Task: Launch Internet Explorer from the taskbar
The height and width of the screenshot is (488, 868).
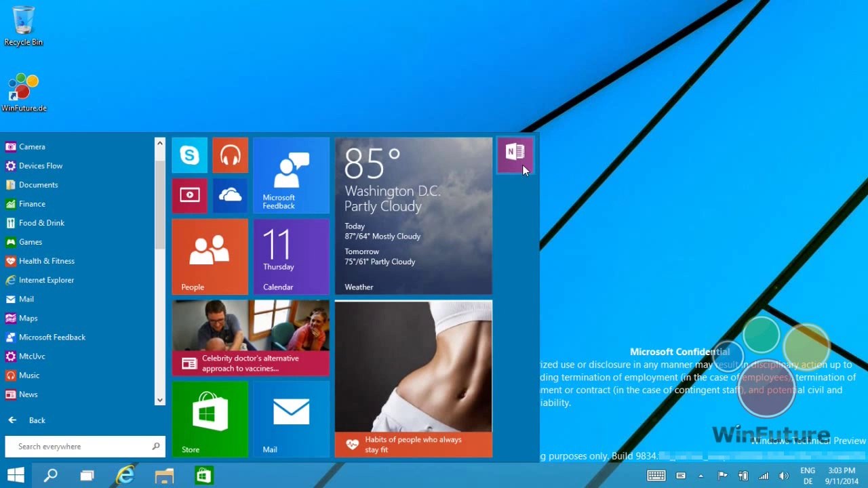Action: (125, 475)
